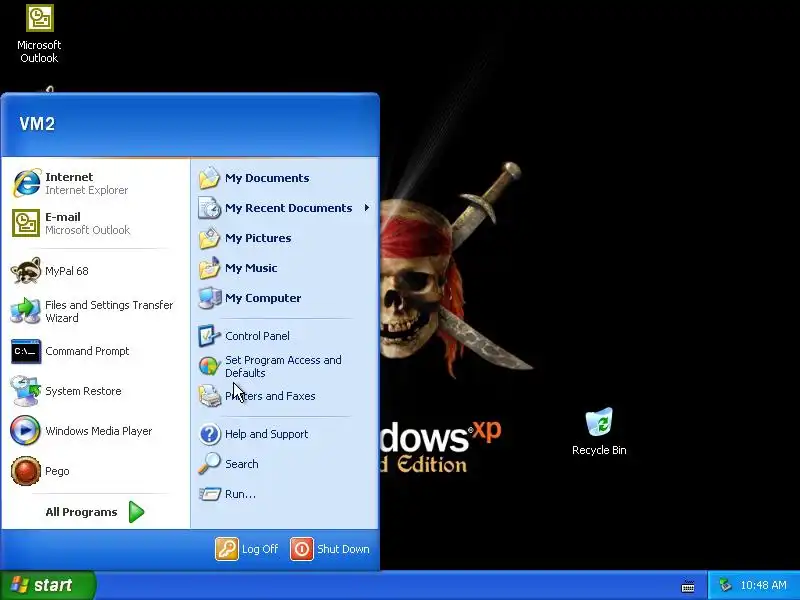
Task: Click the "All Programs" label
Action: pos(81,512)
